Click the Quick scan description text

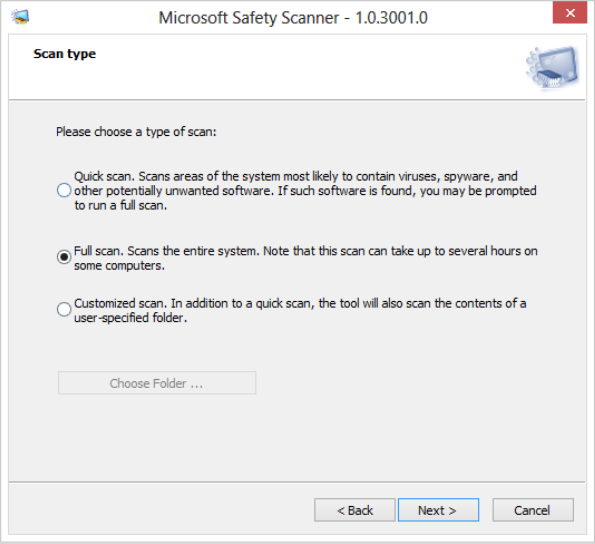point(305,191)
